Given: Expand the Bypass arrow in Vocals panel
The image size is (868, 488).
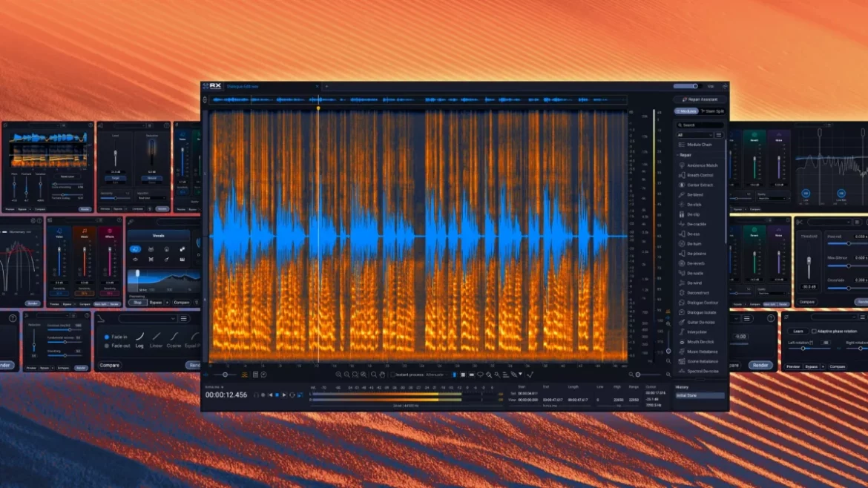Looking at the screenshot, I should coord(167,303).
